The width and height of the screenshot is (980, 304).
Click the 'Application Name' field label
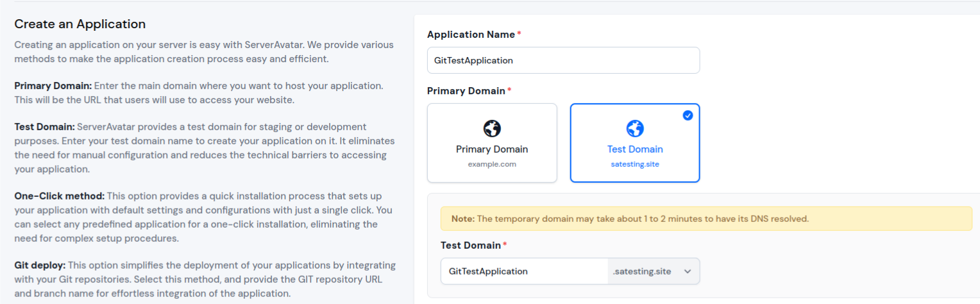point(471,35)
